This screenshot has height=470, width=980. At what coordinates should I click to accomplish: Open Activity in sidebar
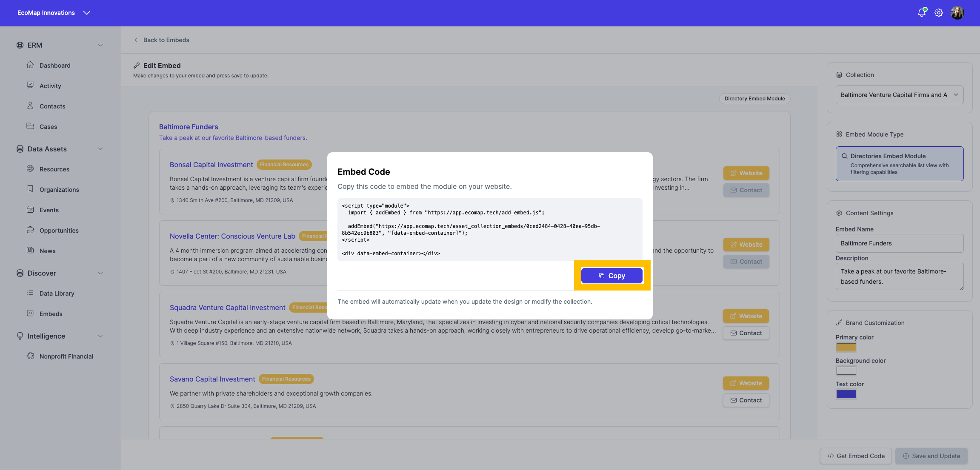click(50, 86)
